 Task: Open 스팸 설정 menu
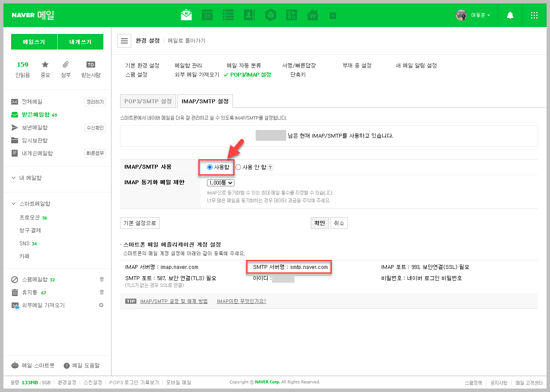136,74
